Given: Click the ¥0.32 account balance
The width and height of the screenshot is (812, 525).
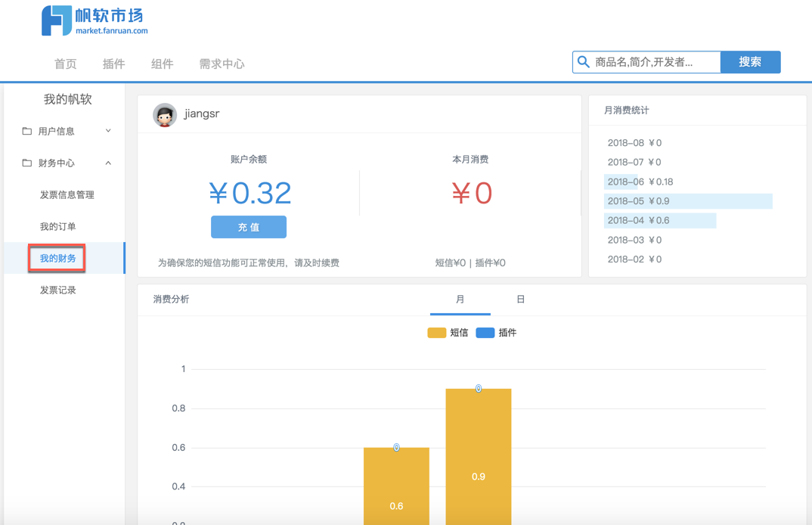Looking at the screenshot, I should (x=250, y=194).
